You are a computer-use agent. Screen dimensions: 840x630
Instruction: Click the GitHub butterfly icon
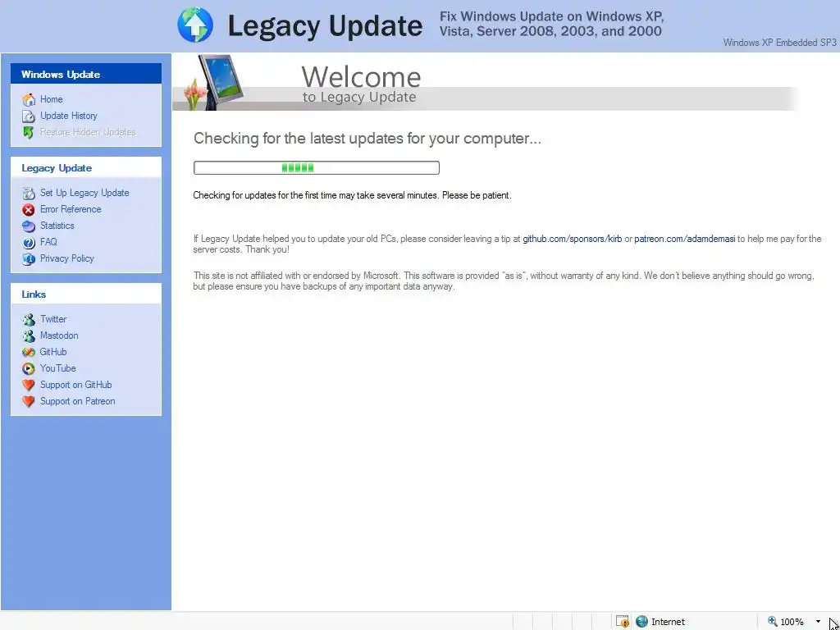[x=29, y=353]
